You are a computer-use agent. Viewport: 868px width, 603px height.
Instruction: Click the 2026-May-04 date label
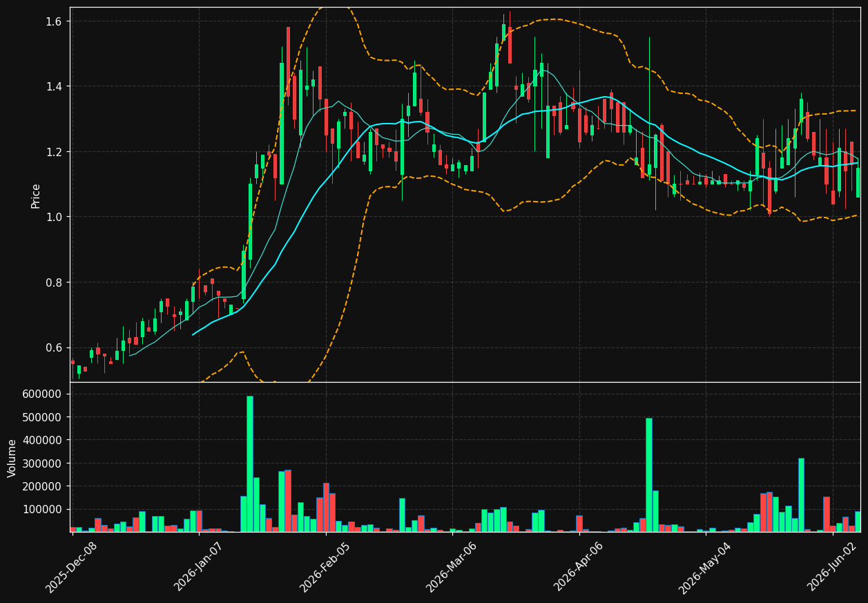[705, 567]
